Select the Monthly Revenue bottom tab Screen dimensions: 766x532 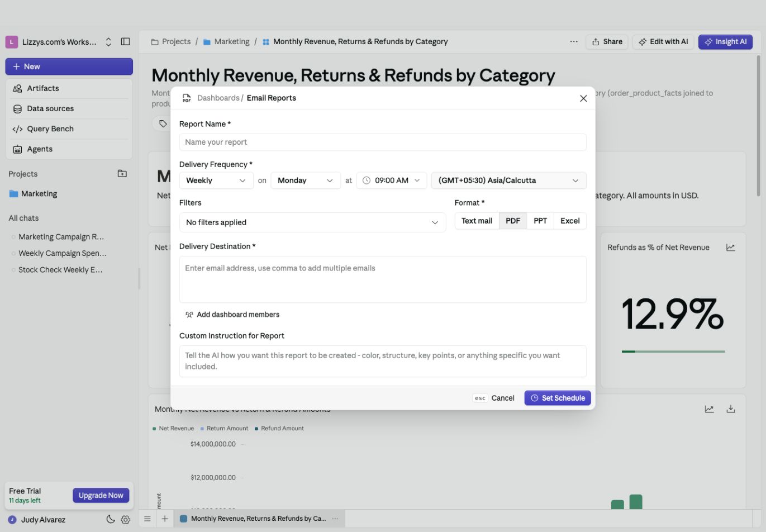(x=258, y=519)
